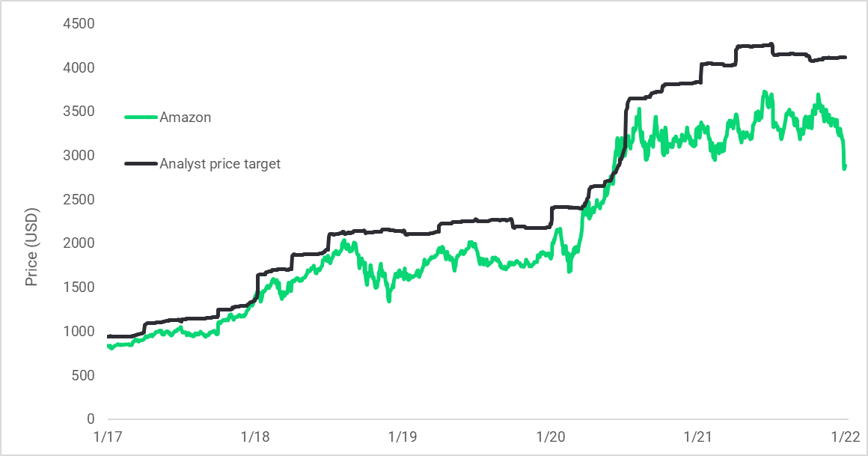This screenshot has width=868, height=456.
Task: Select the Amazon legend label
Action: tap(186, 117)
